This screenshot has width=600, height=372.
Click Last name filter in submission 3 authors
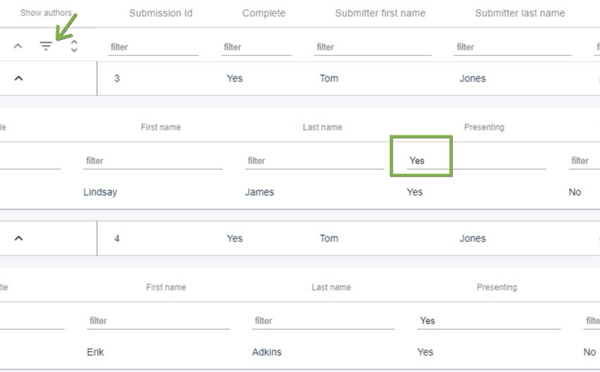click(315, 161)
